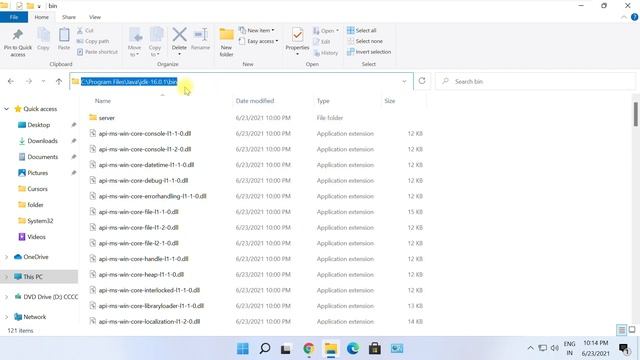The image size is (640, 360).
Task: Sort by the Size column
Action: 390,101
